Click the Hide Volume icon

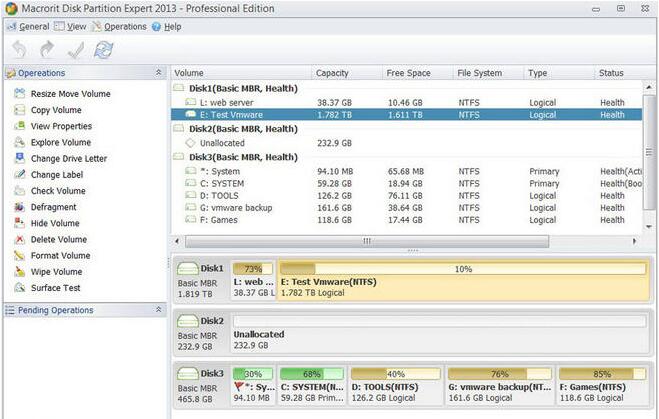[19, 223]
